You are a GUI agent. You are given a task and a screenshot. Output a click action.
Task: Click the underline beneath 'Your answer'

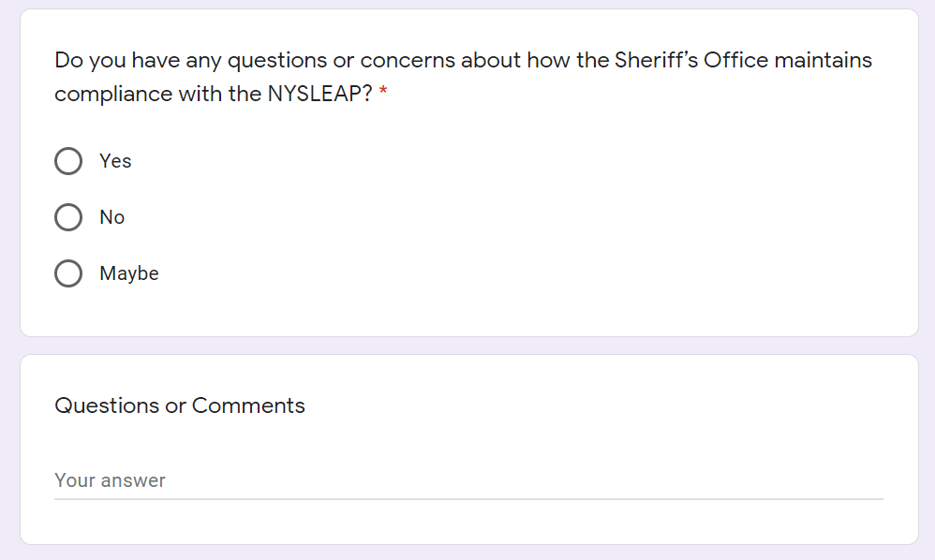coord(467,499)
